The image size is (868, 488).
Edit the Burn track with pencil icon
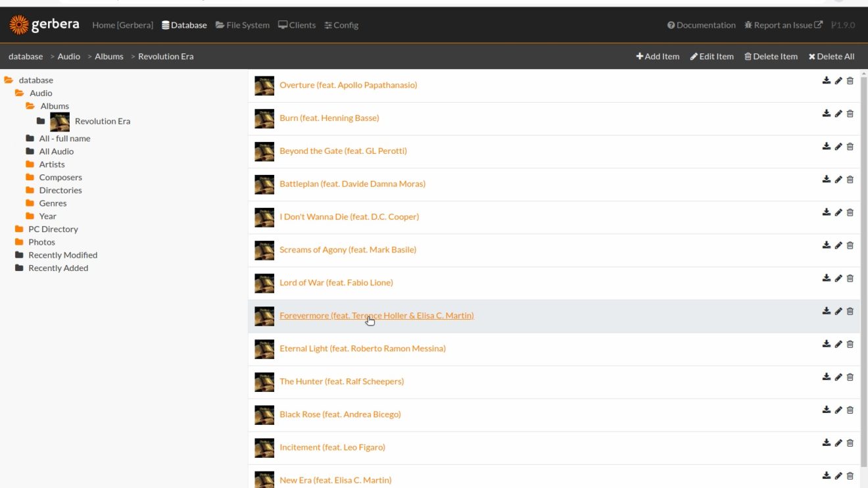(838, 114)
